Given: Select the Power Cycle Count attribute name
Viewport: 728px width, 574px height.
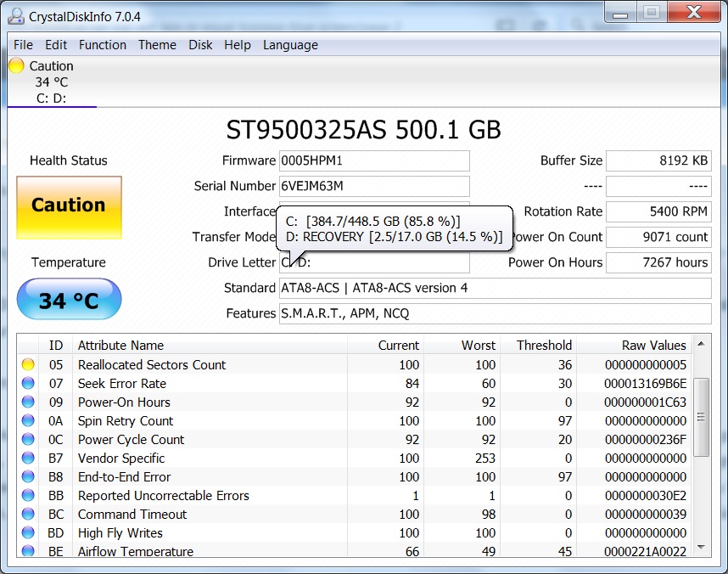Looking at the screenshot, I should pos(131,439).
